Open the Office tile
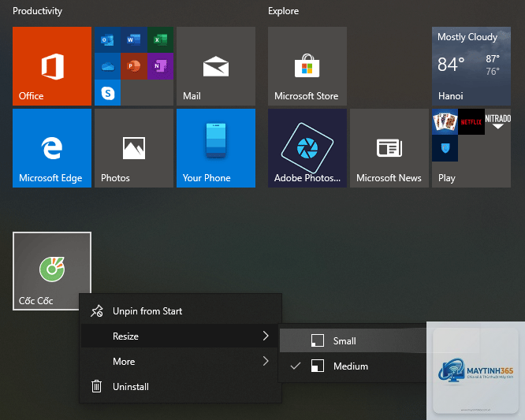The height and width of the screenshot is (420, 525). [x=52, y=66]
